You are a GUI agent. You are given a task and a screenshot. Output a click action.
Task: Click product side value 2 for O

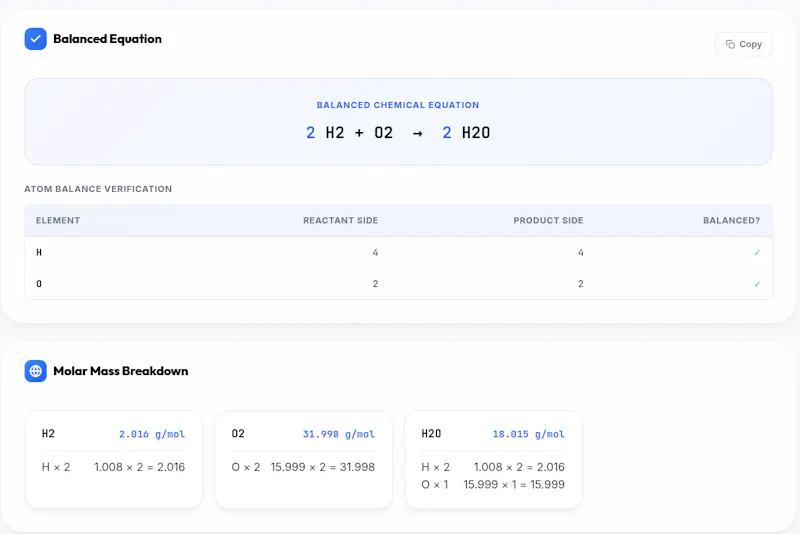point(581,284)
